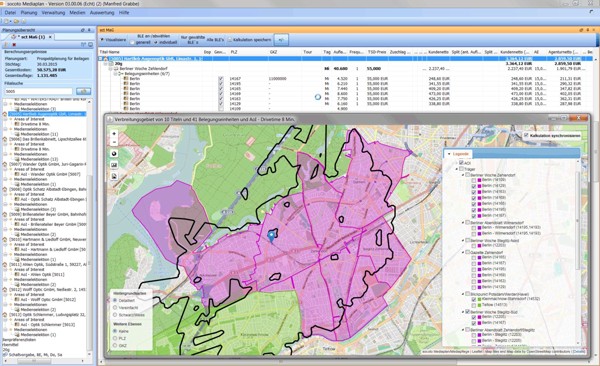Collapse the Gazette Zehlendorf legend group
600x366 pixels.
pos(463,252)
